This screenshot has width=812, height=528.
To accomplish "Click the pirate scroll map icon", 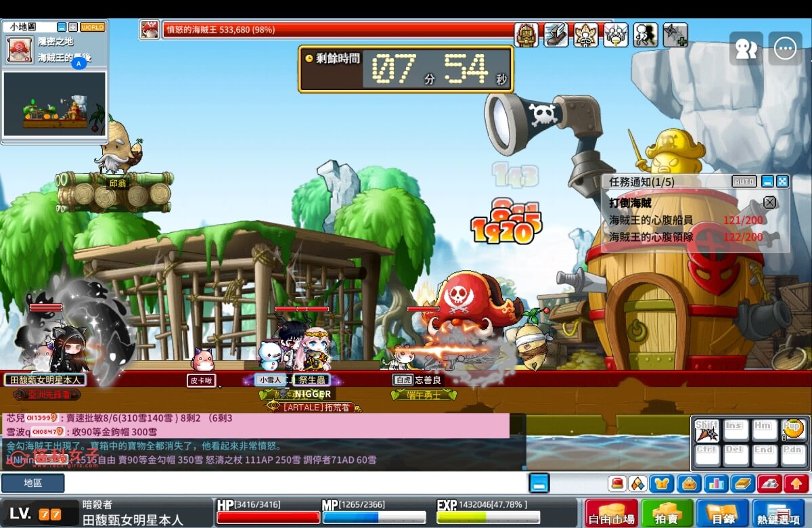I will coord(20,49).
